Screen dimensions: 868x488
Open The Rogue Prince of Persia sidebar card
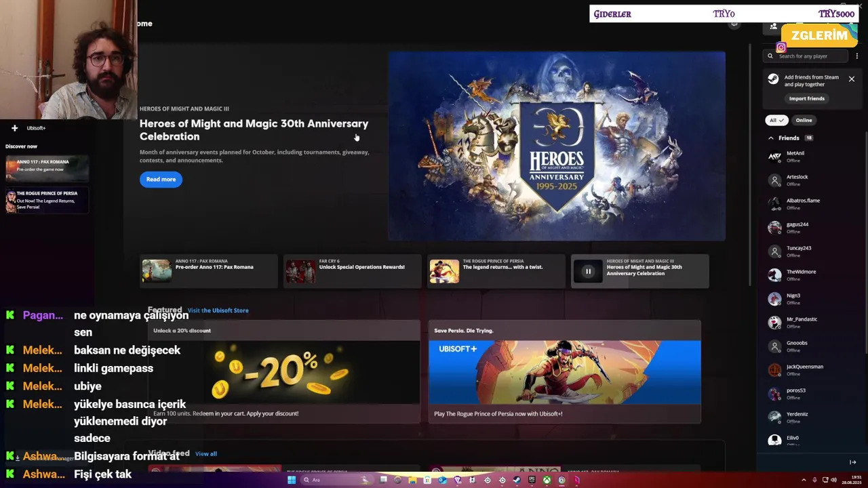pos(47,201)
